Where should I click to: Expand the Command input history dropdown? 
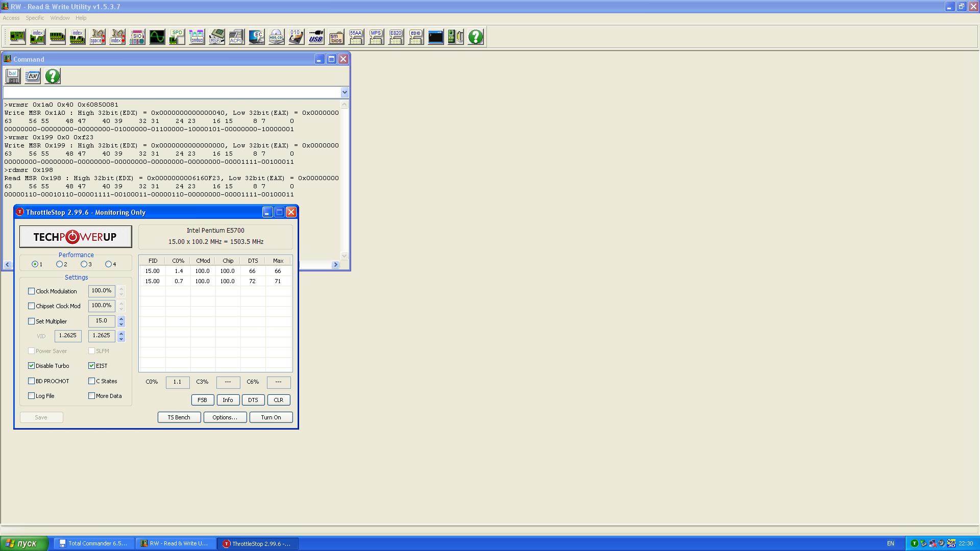point(345,92)
